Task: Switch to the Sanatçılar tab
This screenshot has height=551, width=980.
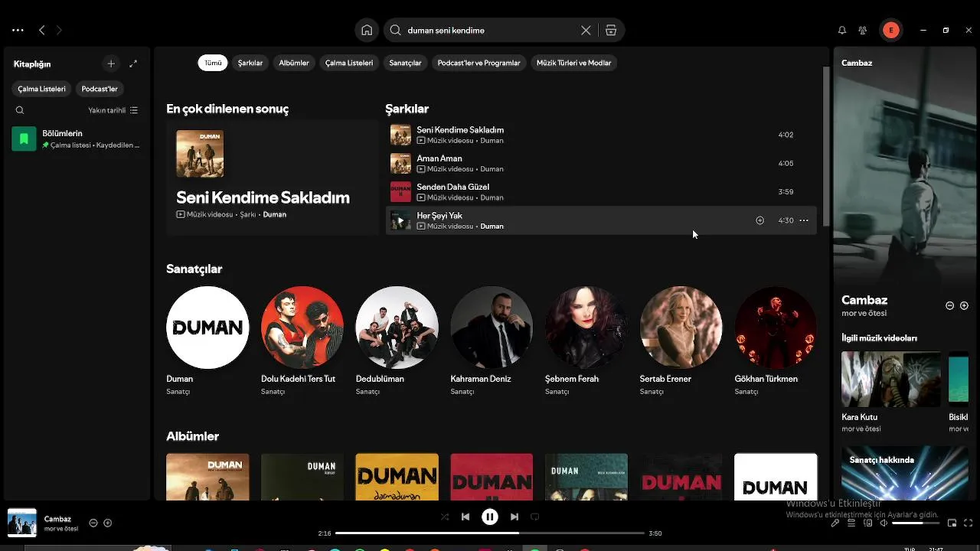Action: coord(405,63)
